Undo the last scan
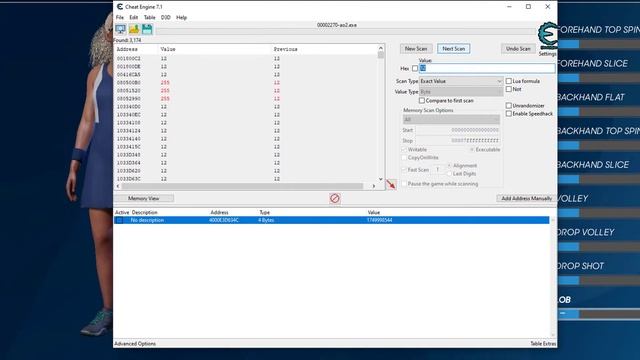Viewport: 640px width, 360px height. tap(518, 49)
